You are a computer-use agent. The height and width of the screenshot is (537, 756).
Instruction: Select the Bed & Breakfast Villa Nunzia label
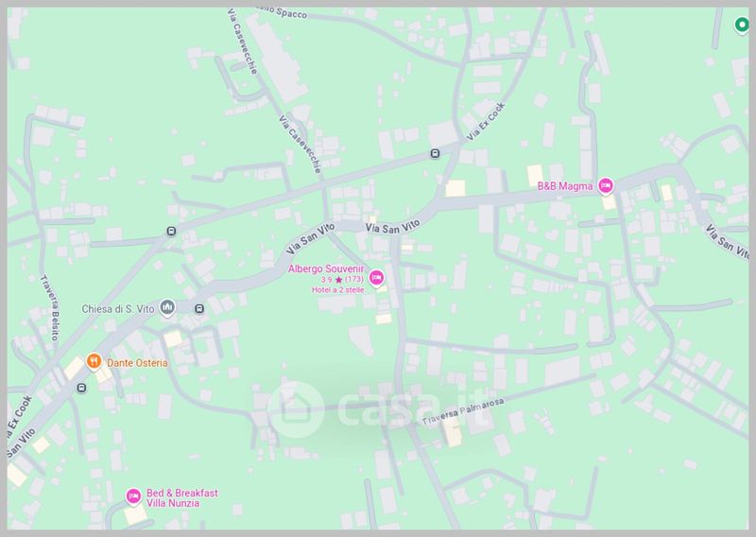(182, 498)
